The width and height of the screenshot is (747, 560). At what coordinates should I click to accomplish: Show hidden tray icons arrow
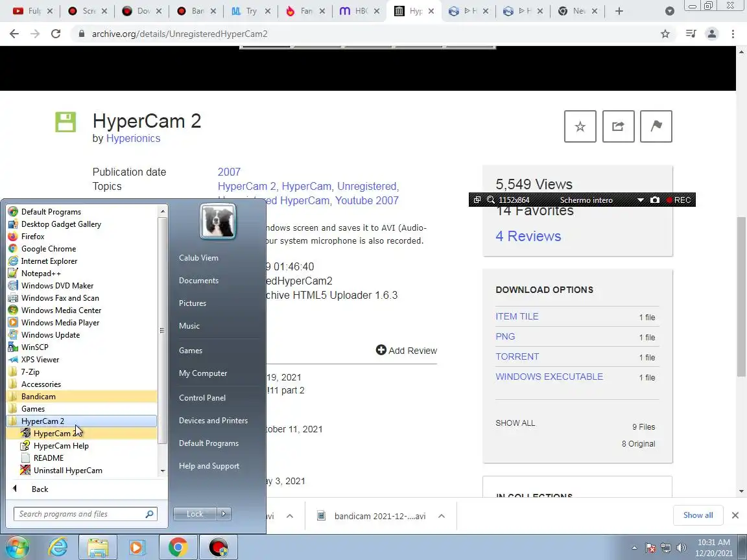[x=634, y=548]
